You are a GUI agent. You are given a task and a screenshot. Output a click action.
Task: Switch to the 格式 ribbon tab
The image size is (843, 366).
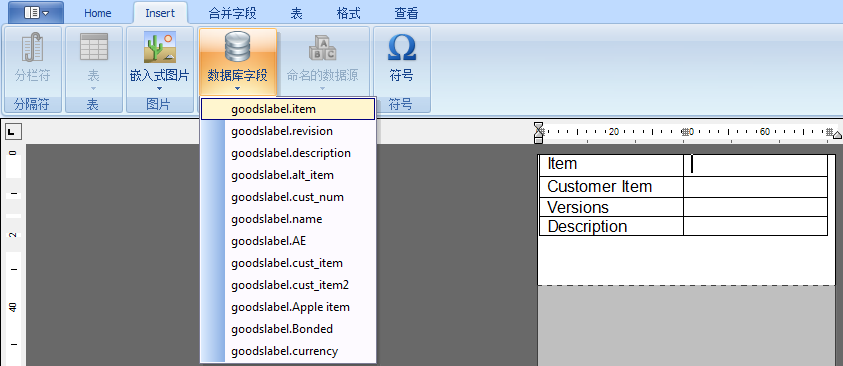point(348,13)
